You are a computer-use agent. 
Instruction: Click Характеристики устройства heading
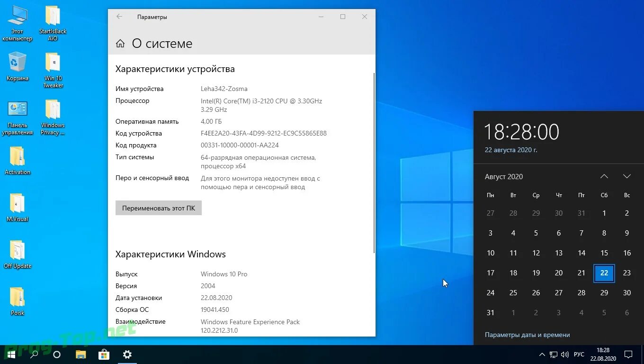(175, 69)
